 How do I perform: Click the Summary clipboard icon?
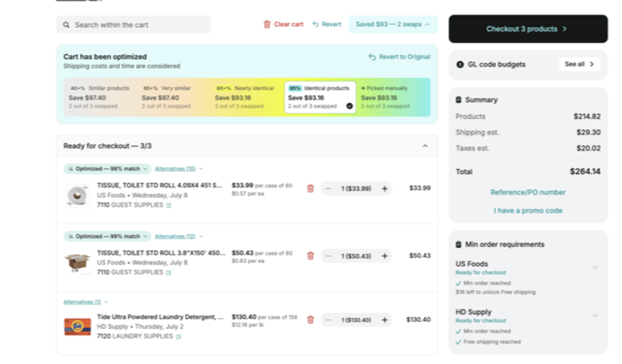click(459, 100)
